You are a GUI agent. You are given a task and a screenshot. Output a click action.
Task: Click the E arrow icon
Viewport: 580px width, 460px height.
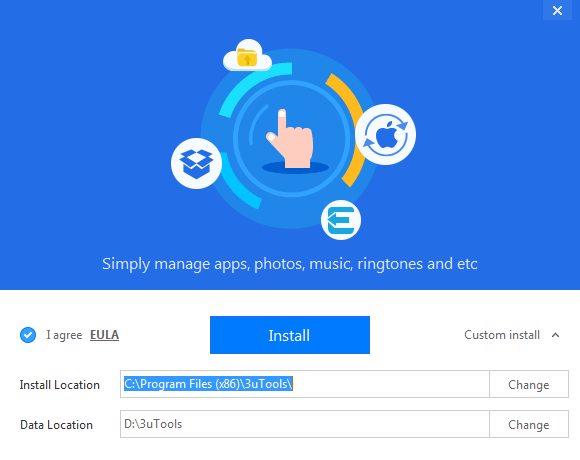[x=341, y=220]
